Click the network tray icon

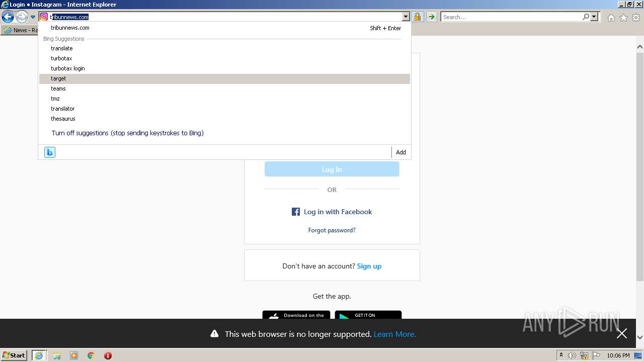point(584,355)
